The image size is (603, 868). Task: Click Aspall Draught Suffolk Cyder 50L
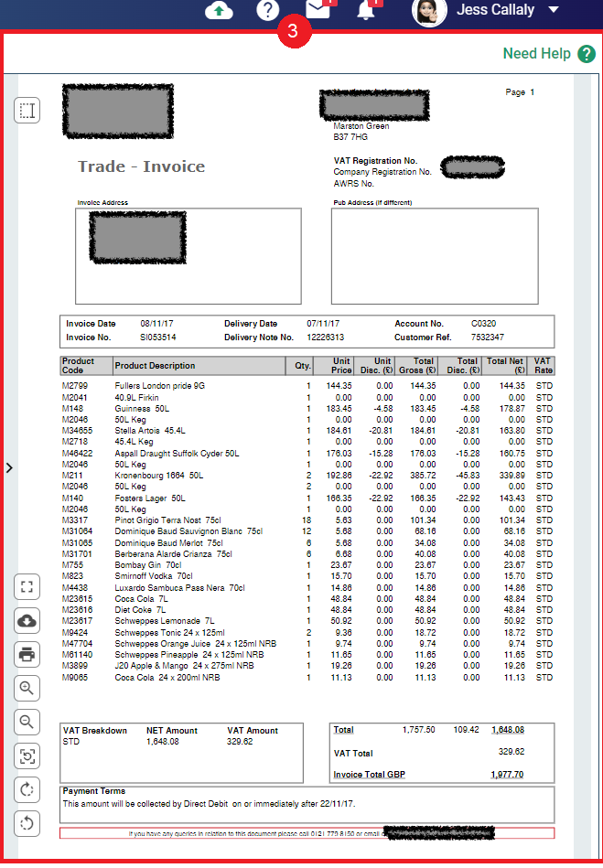[x=177, y=454]
